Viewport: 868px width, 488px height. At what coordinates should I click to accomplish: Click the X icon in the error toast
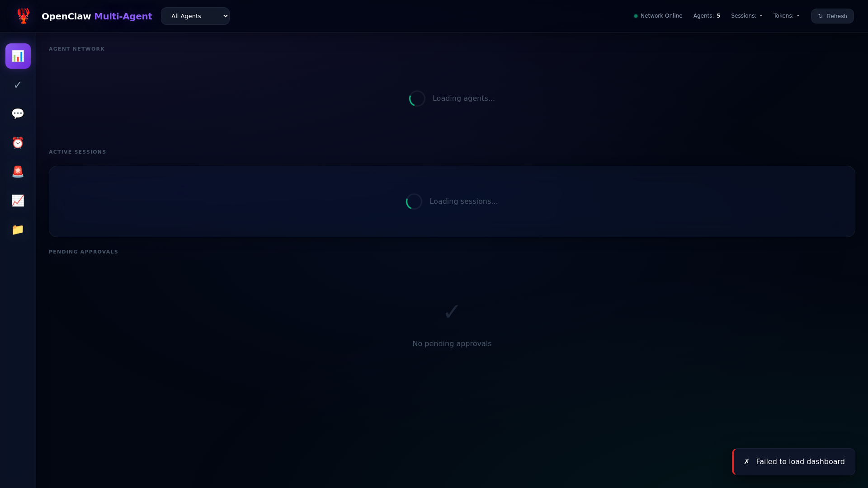747,462
